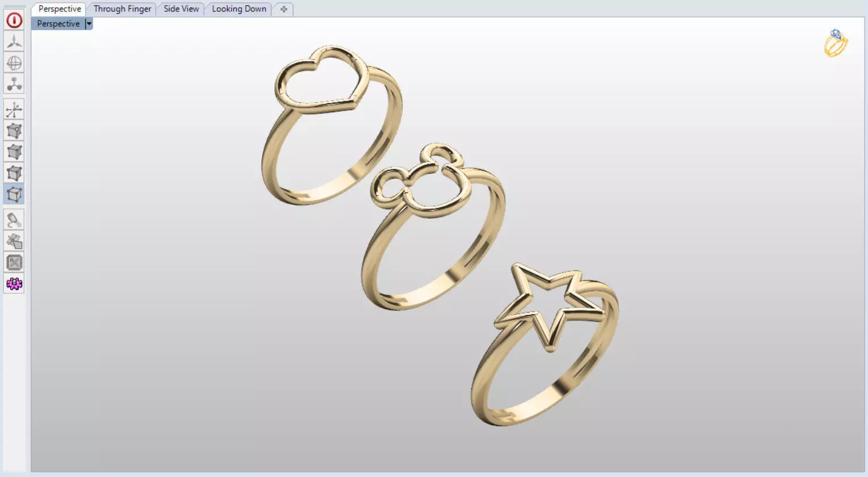The width and height of the screenshot is (868, 477).
Task: Click the wireframe globe icon
Action: [x=14, y=63]
